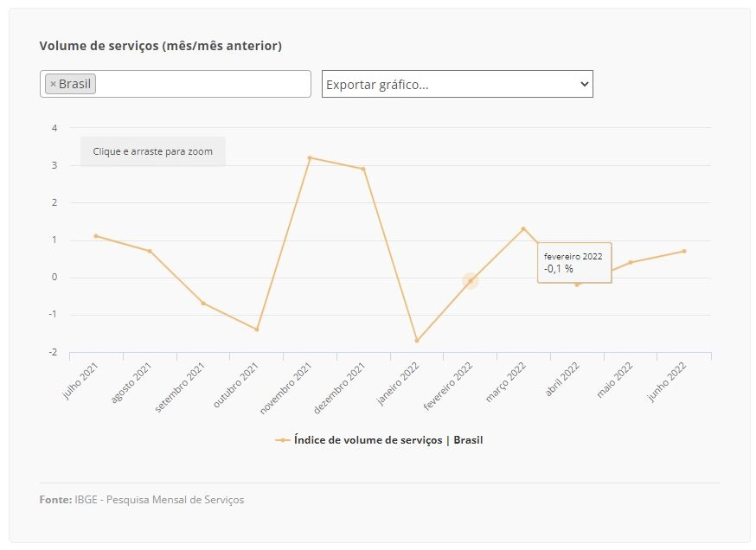Select the dezembro 2021 data point
The height and width of the screenshot is (550, 756).
tap(363, 169)
